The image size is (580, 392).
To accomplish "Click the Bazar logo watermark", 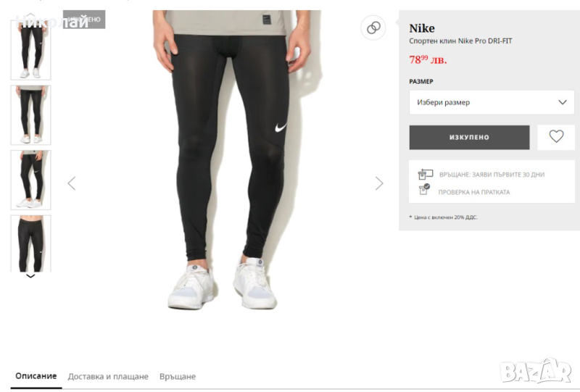I will click(535, 371).
